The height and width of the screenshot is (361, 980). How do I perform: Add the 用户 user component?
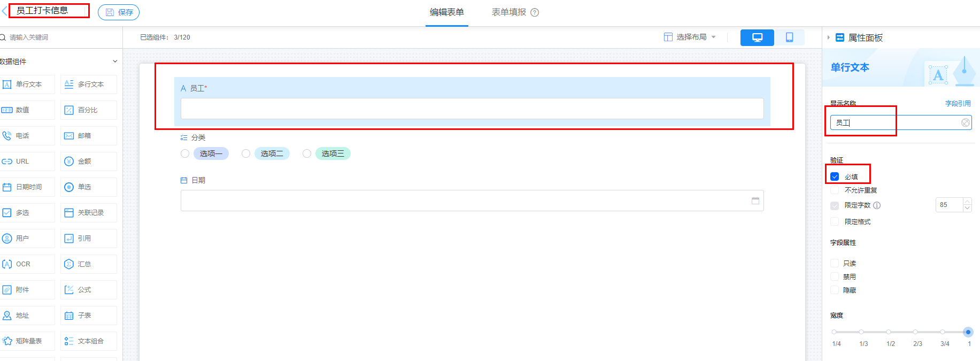pos(27,239)
